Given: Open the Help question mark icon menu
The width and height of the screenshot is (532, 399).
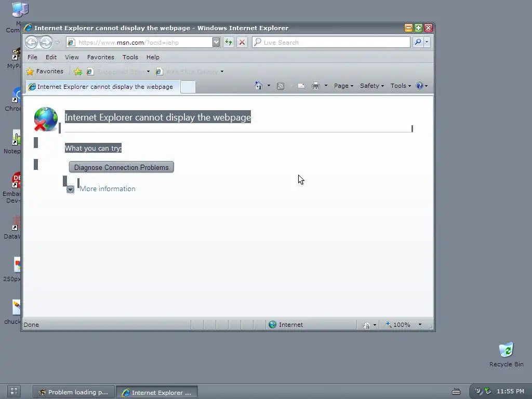Looking at the screenshot, I should 422,86.
